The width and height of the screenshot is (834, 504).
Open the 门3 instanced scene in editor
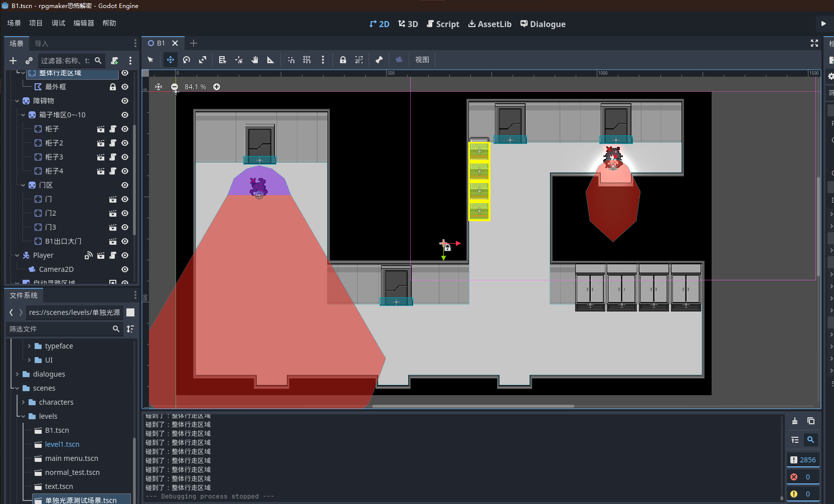point(113,227)
